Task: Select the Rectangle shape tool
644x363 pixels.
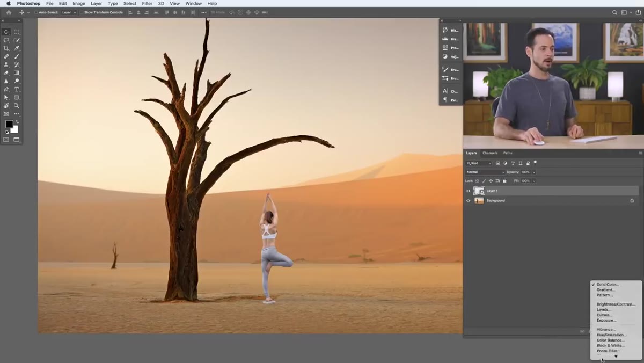Action: (x=17, y=98)
